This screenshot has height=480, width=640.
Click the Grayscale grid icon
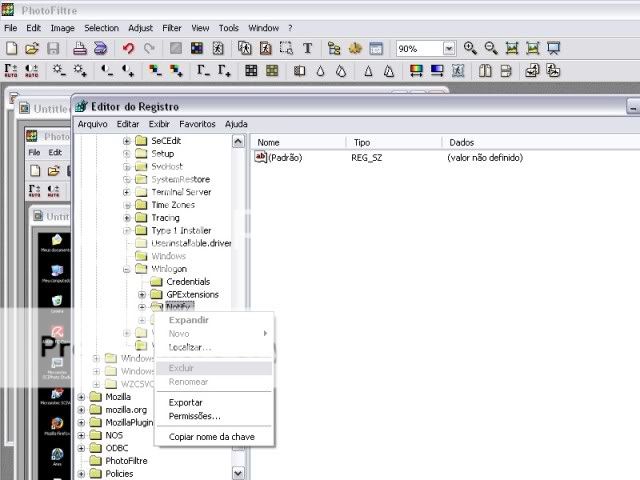tap(251, 71)
